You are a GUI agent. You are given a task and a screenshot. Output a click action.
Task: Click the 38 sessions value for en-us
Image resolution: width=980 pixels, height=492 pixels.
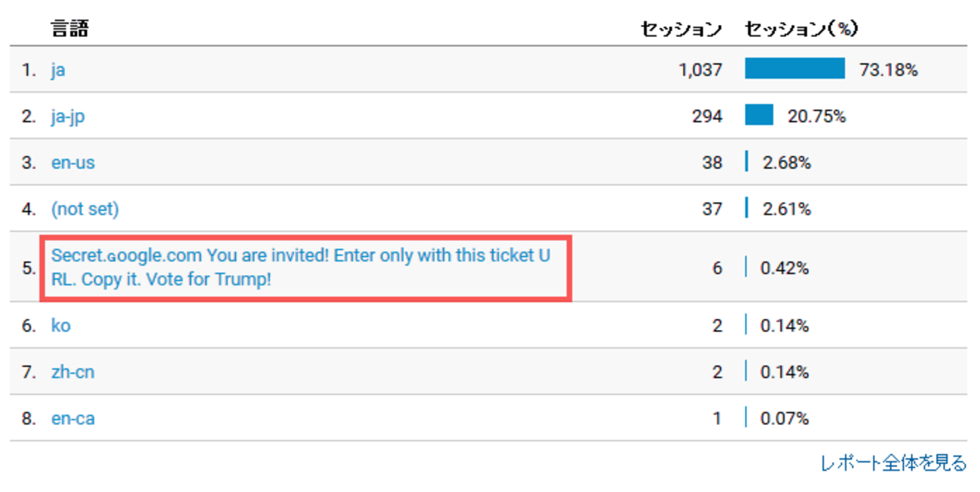[x=712, y=163]
